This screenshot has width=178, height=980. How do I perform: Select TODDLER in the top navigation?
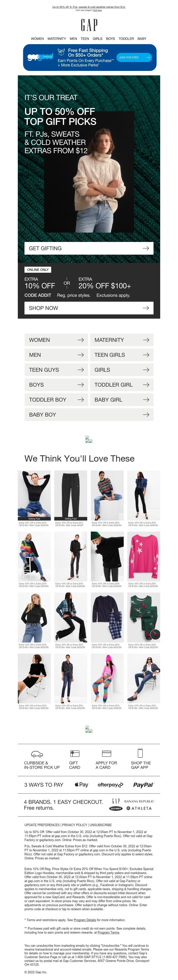(x=126, y=38)
